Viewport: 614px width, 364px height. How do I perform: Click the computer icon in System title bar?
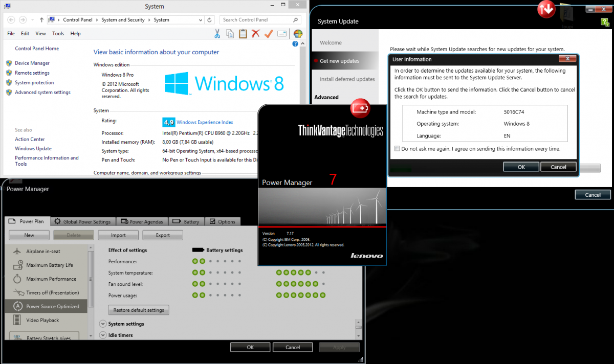(7, 6)
